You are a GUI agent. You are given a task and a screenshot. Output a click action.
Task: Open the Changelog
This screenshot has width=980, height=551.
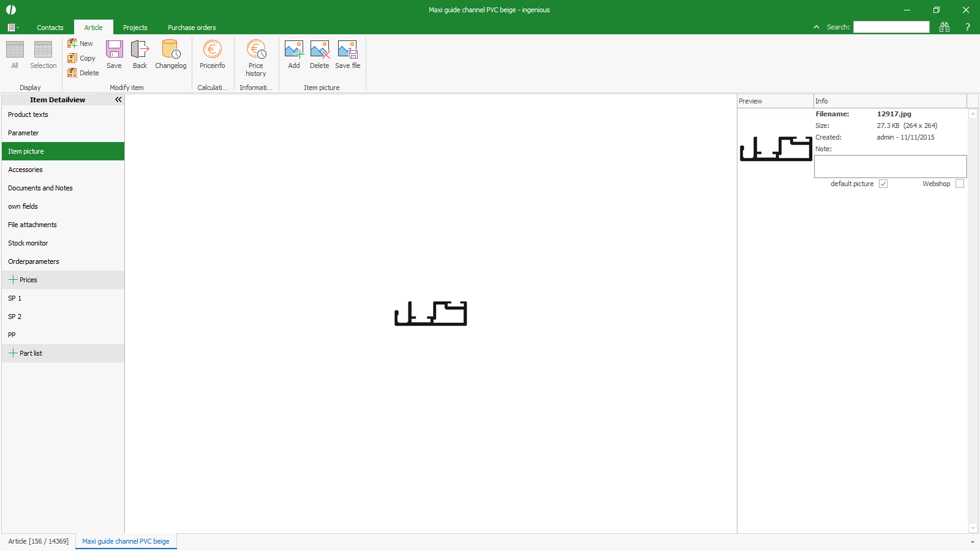click(170, 54)
